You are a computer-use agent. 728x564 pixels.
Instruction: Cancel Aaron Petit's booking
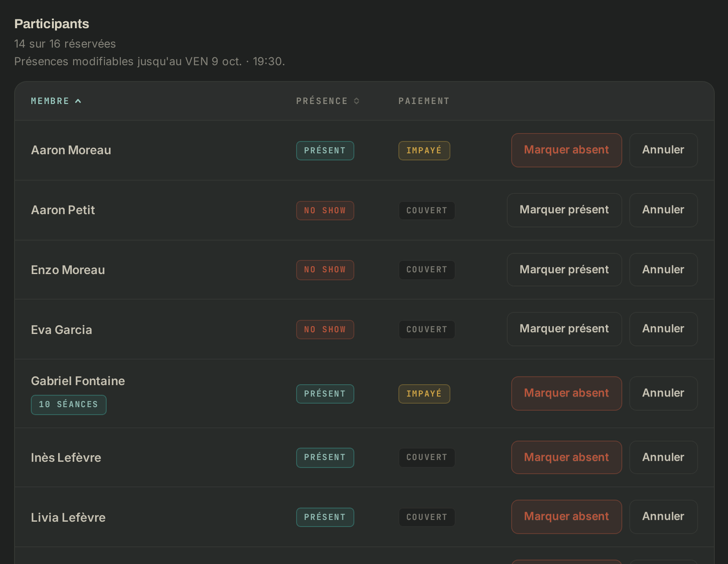(663, 210)
